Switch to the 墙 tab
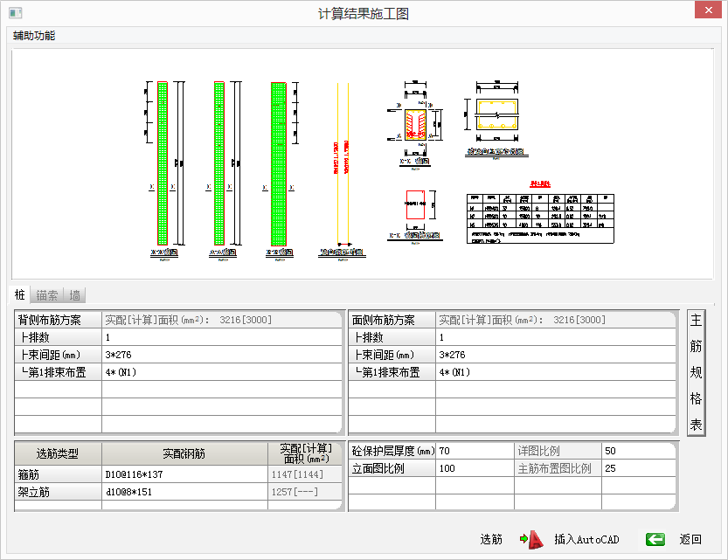 coord(75,295)
